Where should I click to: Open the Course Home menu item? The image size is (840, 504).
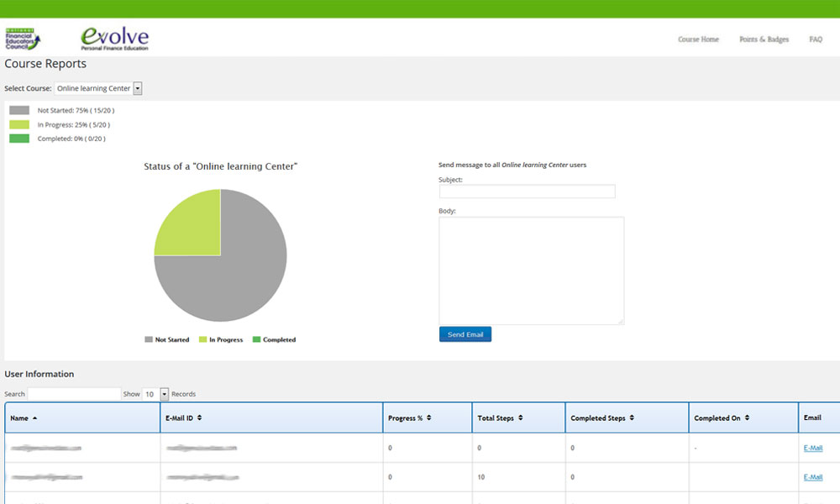[698, 39]
